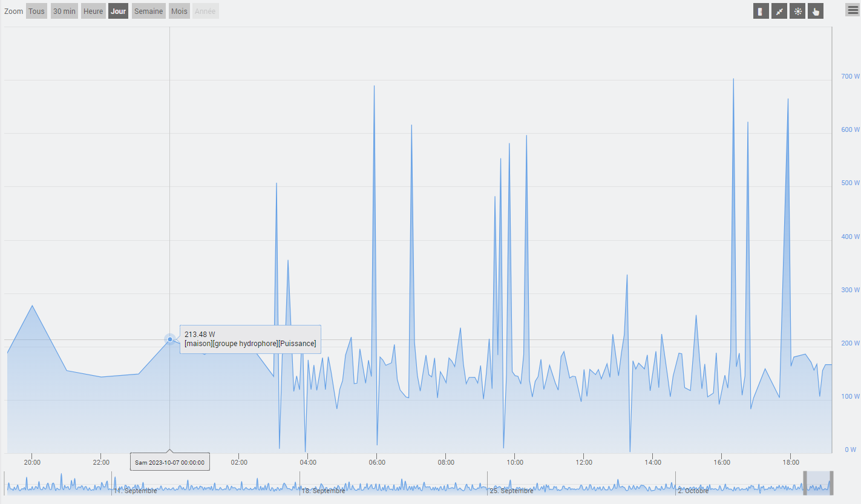Image resolution: width=861 pixels, height=504 pixels.
Task: Click the 06:00 x-axis label
Action: (x=376, y=462)
